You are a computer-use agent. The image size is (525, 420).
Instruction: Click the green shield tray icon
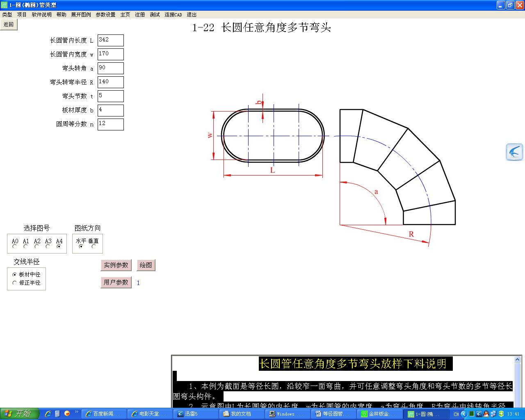(501, 414)
